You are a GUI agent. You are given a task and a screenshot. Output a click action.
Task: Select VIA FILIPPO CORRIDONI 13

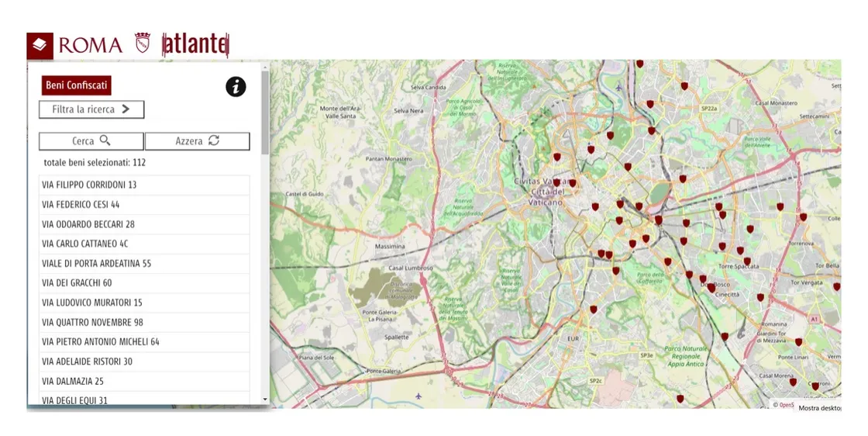click(x=144, y=185)
